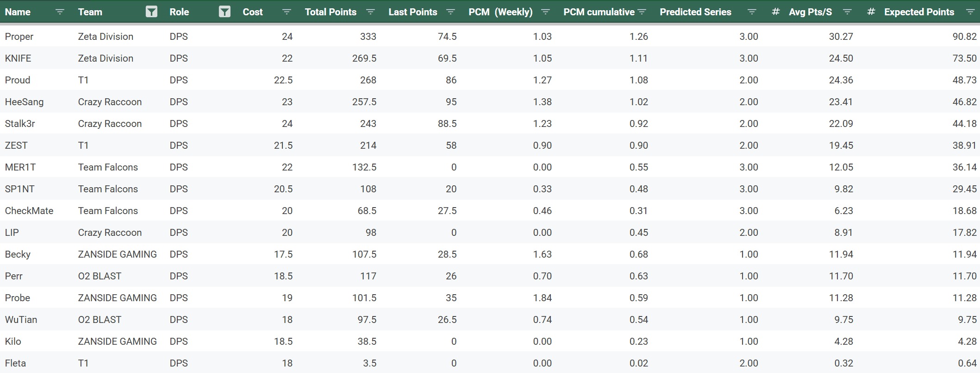Click T1 team cell in Fleta's row

click(x=83, y=363)
